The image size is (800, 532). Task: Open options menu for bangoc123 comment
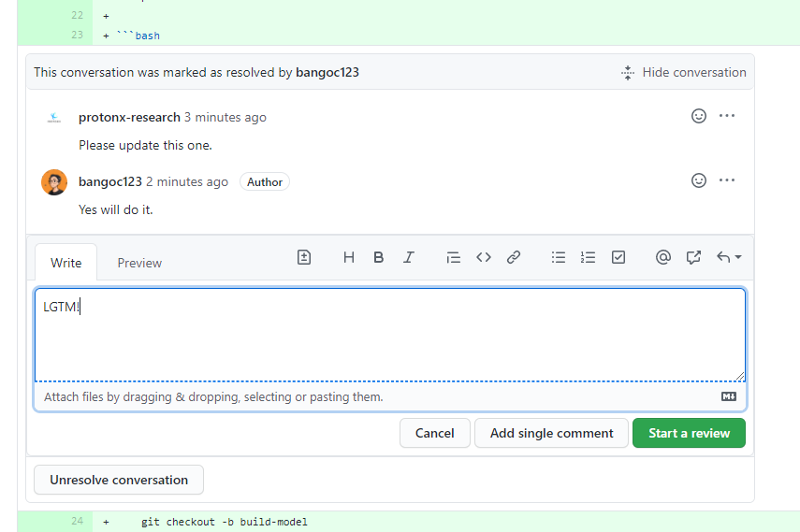(726, 180)
